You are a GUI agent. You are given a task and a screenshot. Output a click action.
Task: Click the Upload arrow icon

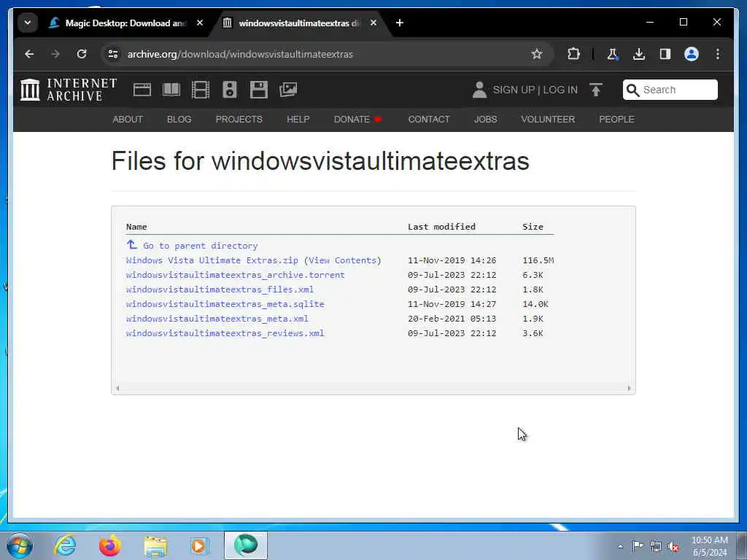click(596, 90)
